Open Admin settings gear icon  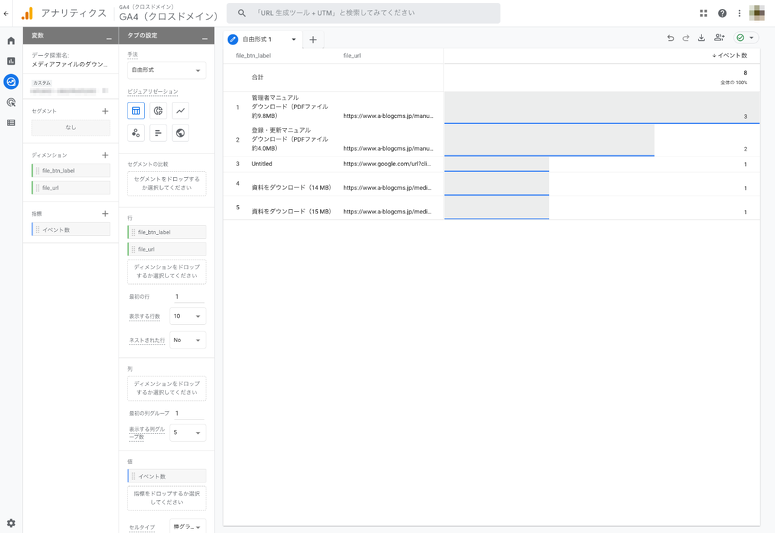click(x=11, y=523)
